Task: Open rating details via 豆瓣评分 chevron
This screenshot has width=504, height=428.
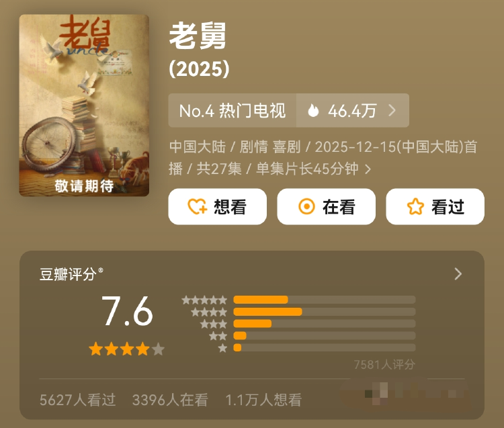Action: click(458, 273)
